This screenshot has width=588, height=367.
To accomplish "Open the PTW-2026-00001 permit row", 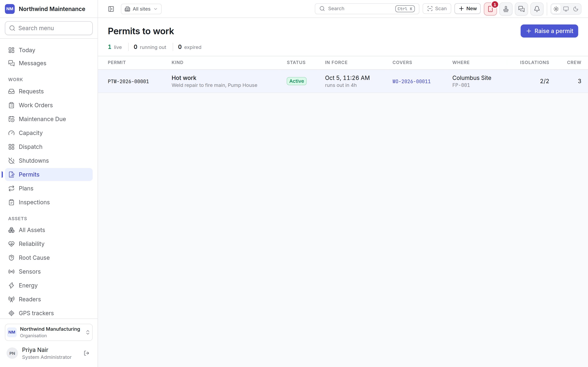I will click(x=343, y=81).
